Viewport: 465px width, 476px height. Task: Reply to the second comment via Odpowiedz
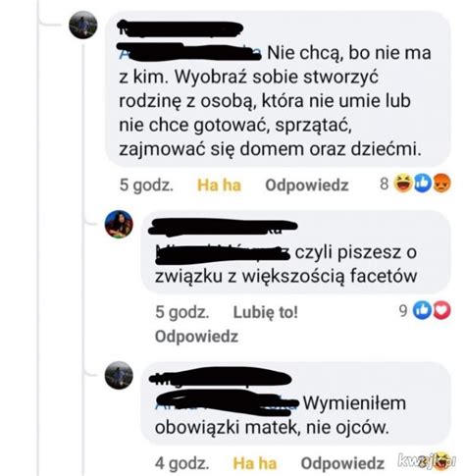point(196,337)
